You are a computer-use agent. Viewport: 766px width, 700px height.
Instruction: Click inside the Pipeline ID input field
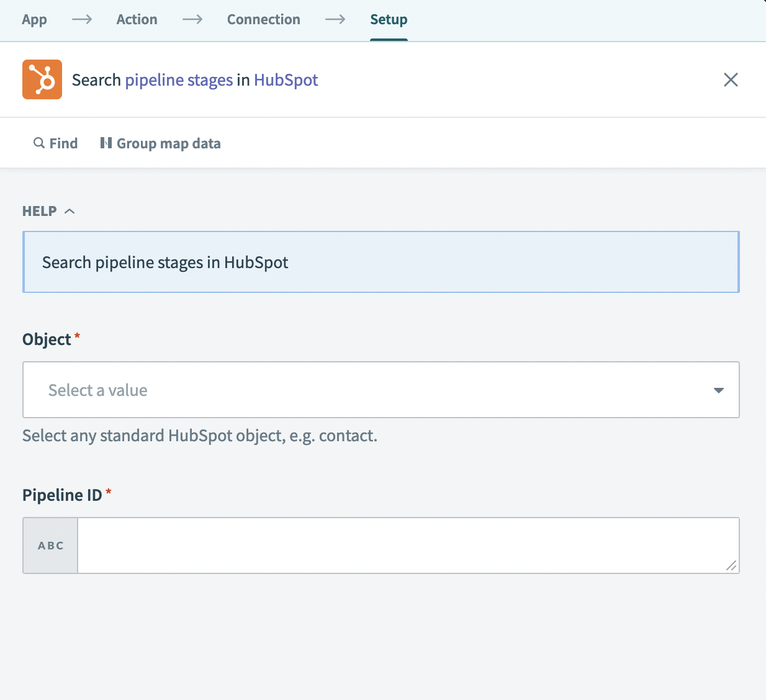[x=403, y=545]
